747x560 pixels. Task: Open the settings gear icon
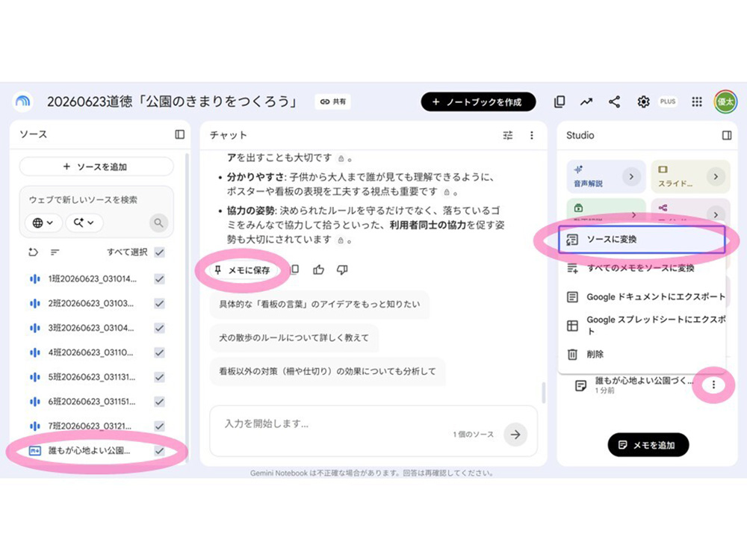[643, 102]
